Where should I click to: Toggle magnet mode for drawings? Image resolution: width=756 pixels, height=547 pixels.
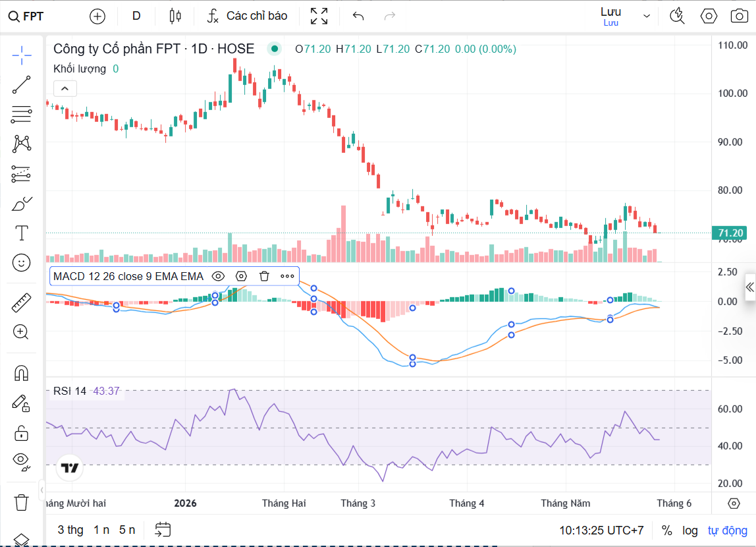point(22,373)
